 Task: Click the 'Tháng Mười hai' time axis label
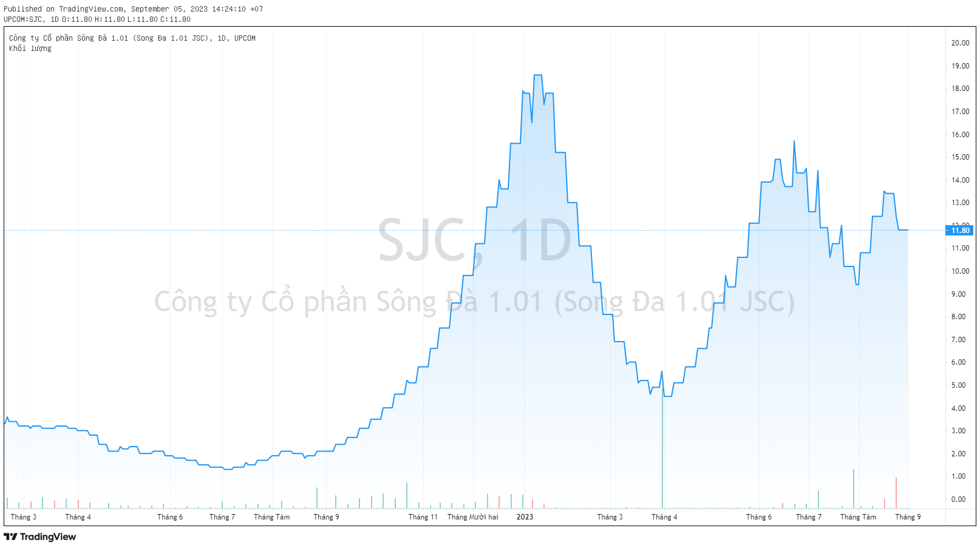[x=473, y=517]
